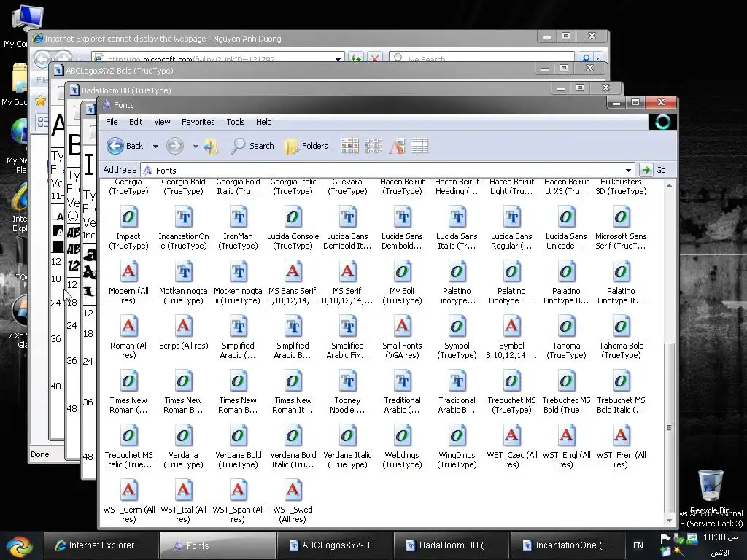Open the Webdings (TrueType) font icon

(402, 437)
